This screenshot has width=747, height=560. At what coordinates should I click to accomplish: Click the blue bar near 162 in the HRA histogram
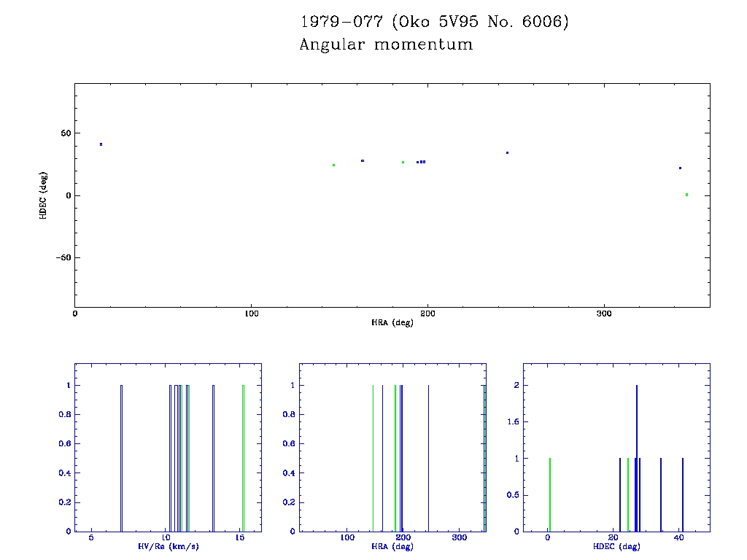click(x=382, y=458)
